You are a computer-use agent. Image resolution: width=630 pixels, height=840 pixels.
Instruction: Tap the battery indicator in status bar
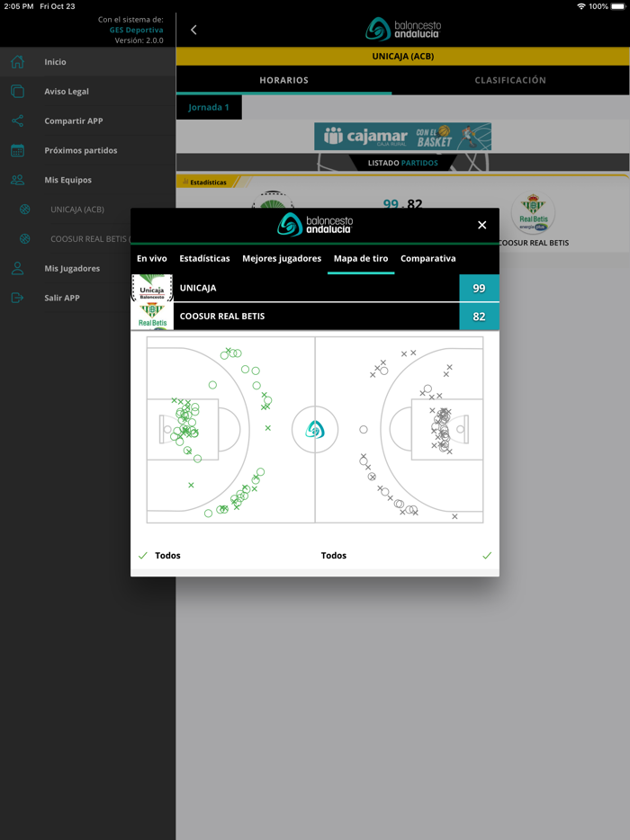(x=617, y=6)
